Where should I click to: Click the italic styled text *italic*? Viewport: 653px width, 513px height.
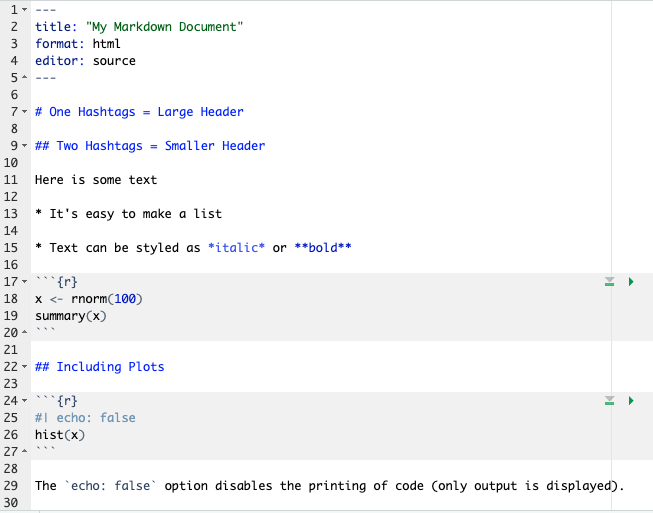pyautogui.click(x=236, y=248)
